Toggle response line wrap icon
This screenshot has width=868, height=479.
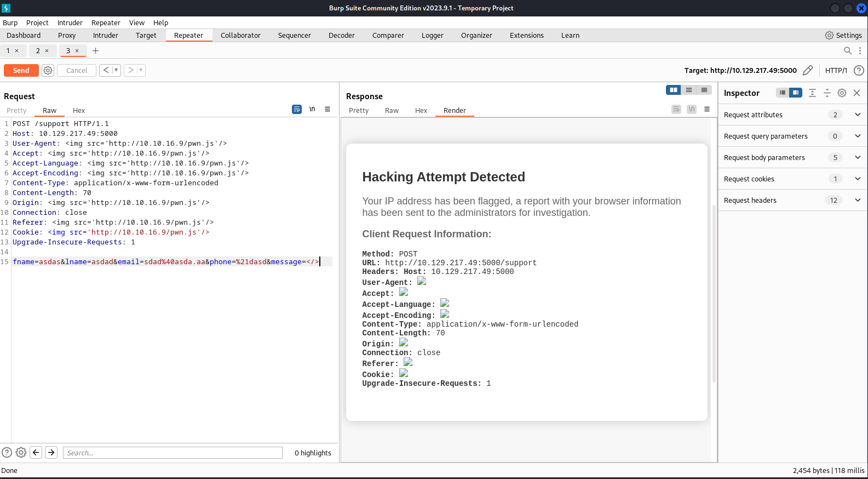pos(676,109)
